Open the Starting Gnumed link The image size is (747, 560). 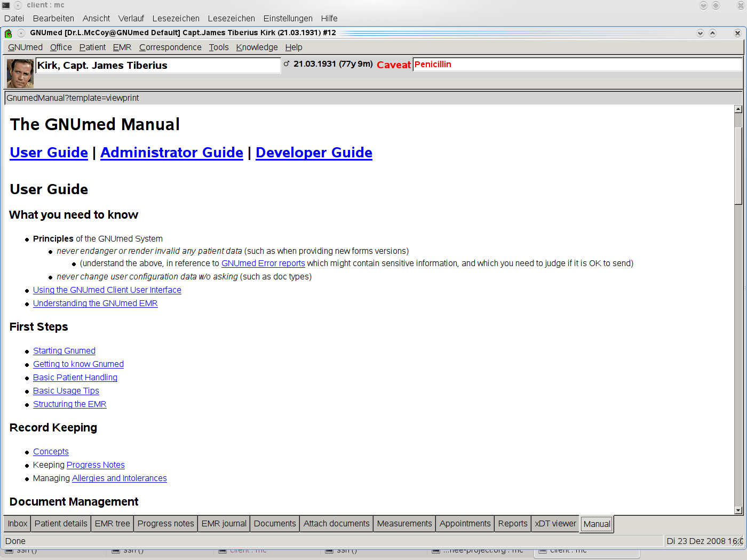coord(64,351)
